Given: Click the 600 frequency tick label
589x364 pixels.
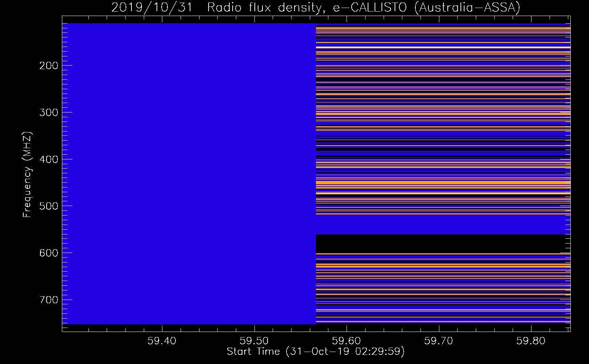Looking at the screenshot, I should (49, 253).
